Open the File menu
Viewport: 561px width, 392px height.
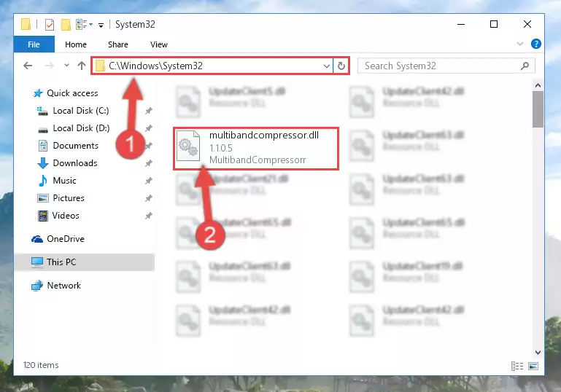(x=34, y=44)
